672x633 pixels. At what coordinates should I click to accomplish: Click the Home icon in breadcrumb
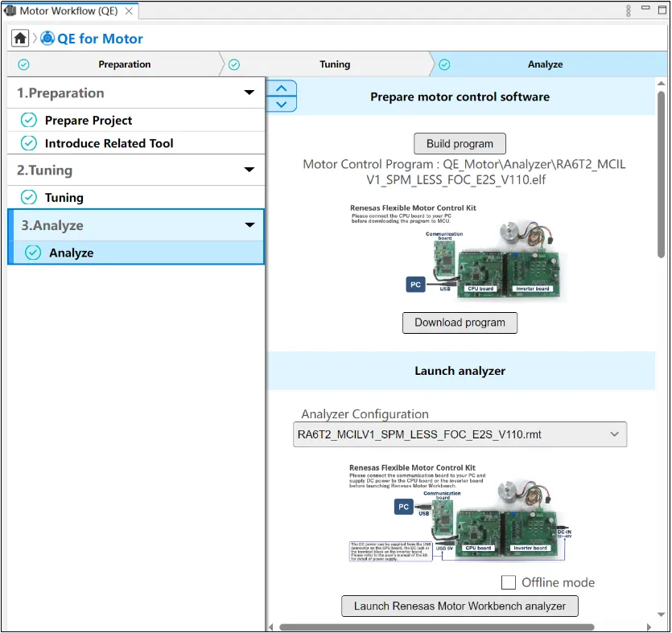[x=20, y=39]
